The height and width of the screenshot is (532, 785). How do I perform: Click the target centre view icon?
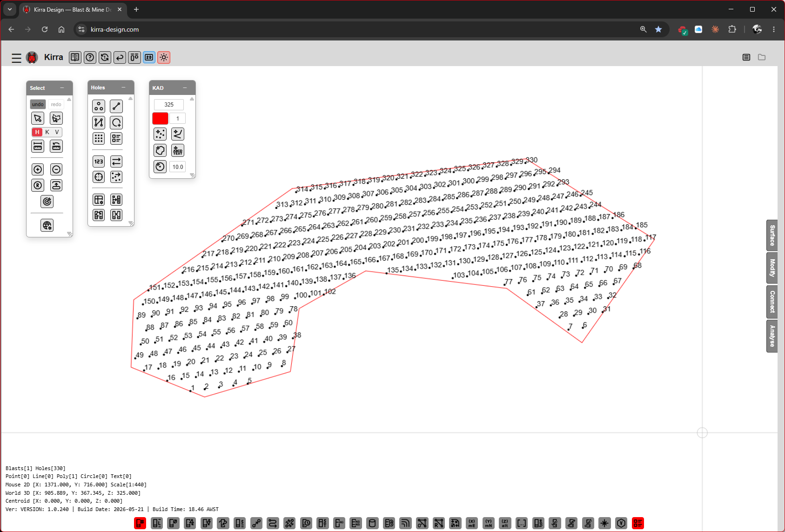[47, 202]
